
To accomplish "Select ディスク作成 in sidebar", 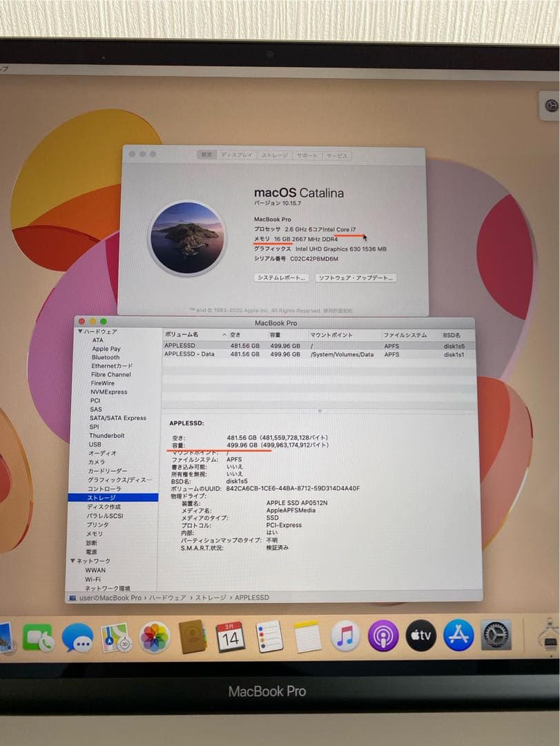I will pyautogui.click(x=104, y=507).
